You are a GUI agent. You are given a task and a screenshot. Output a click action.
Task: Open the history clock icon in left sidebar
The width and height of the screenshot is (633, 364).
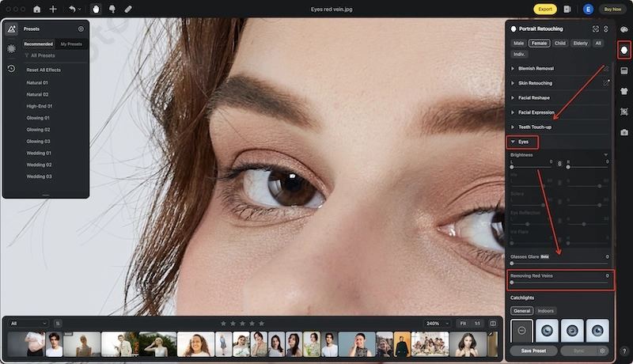click(x=11, y=69)
